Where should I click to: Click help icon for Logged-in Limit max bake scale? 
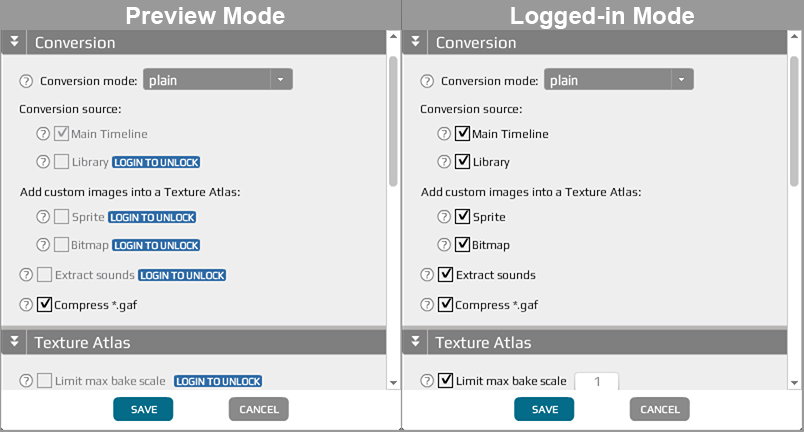click(427, 381)
